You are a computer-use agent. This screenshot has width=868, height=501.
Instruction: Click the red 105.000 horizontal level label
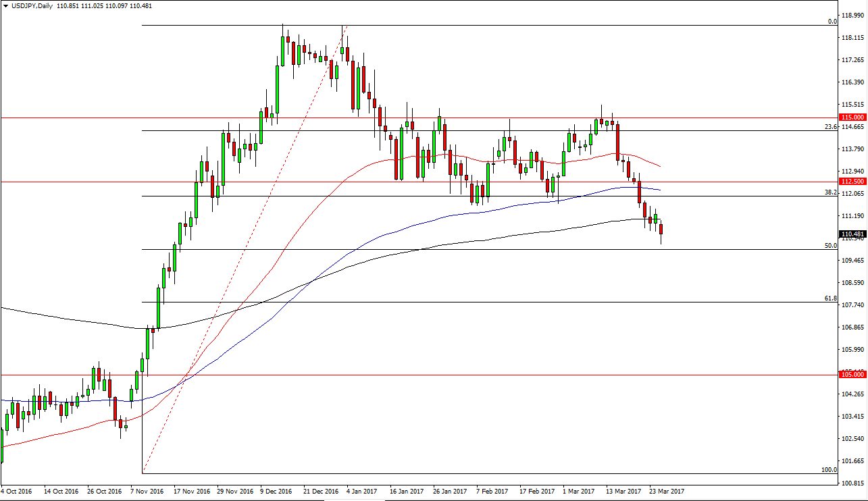(x=852, y=373)
